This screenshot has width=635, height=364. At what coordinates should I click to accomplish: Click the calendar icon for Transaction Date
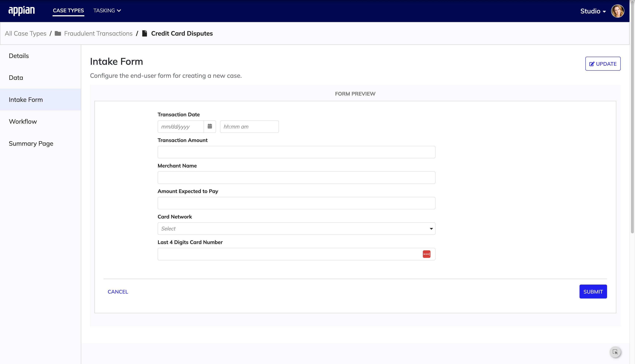click(x=210, y=126)
